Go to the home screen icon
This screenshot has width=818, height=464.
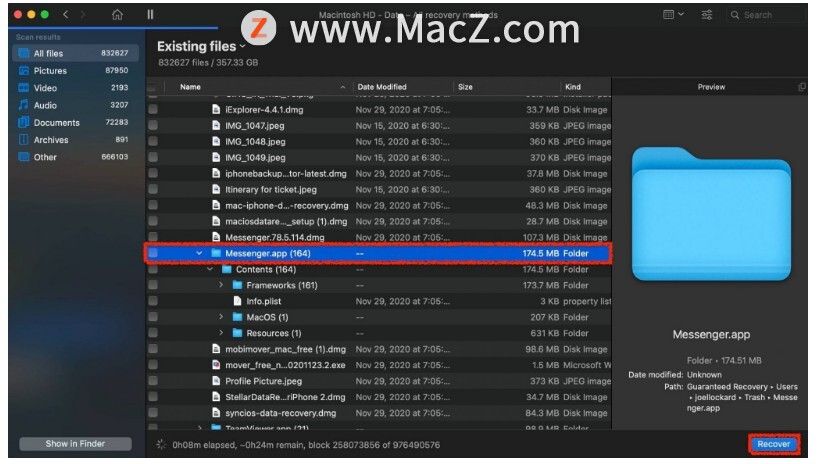117,15
